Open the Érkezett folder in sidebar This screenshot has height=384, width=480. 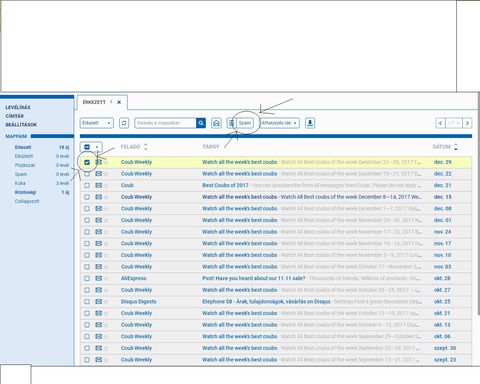point(23,147)
